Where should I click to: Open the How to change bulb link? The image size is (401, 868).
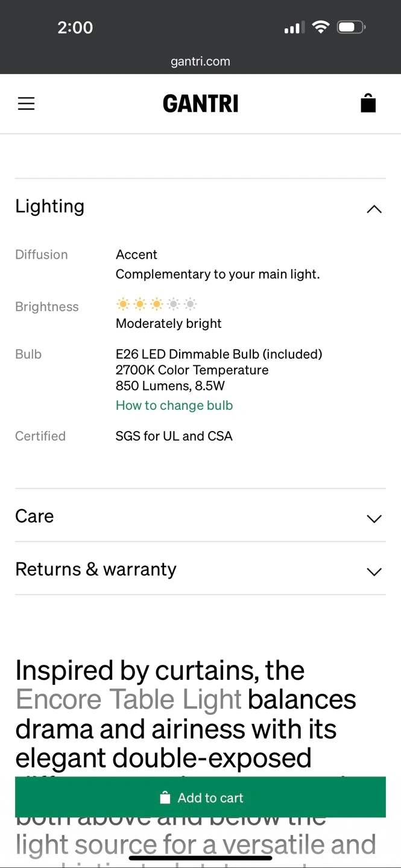(x=174, y=405)
